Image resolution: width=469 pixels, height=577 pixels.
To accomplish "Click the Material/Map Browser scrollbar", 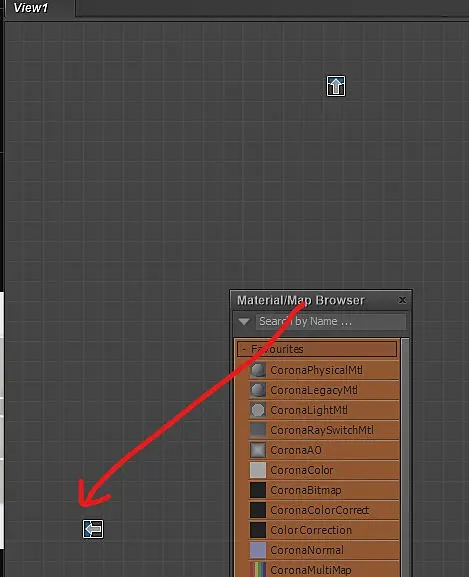I will point(405,457).
